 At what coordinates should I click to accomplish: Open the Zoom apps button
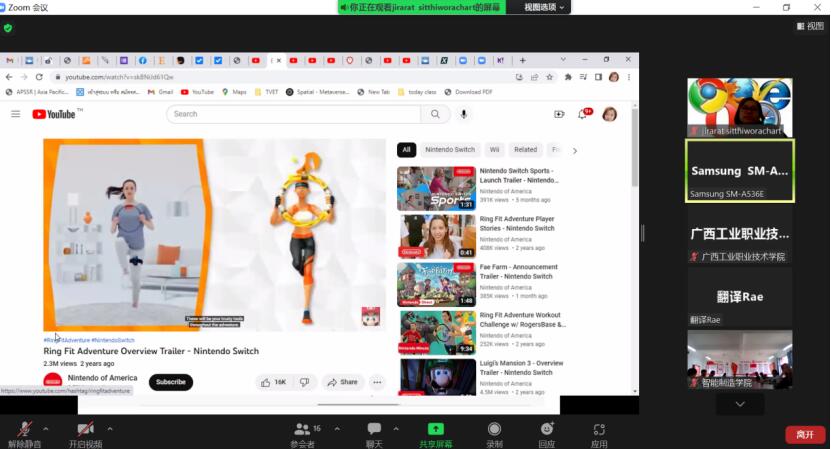(x=599, y=434)
